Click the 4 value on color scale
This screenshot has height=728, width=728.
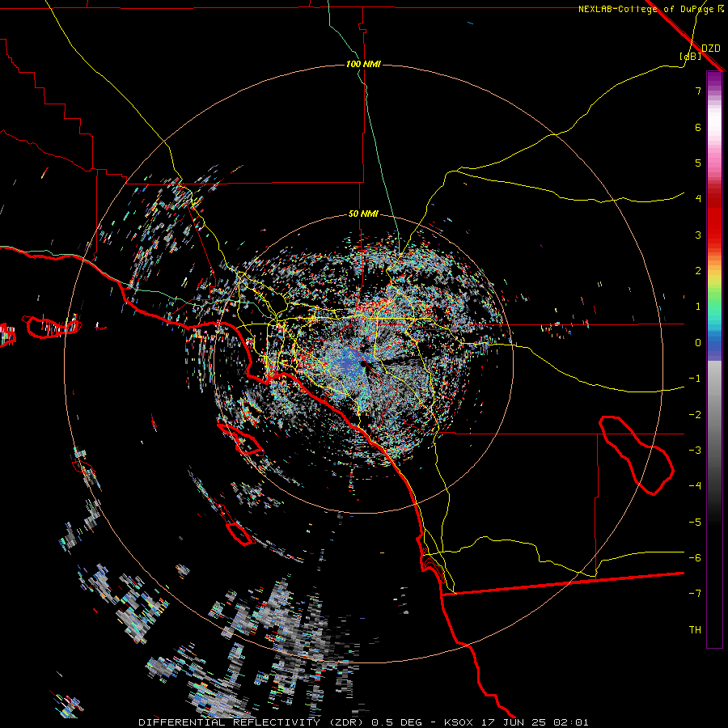698,199
